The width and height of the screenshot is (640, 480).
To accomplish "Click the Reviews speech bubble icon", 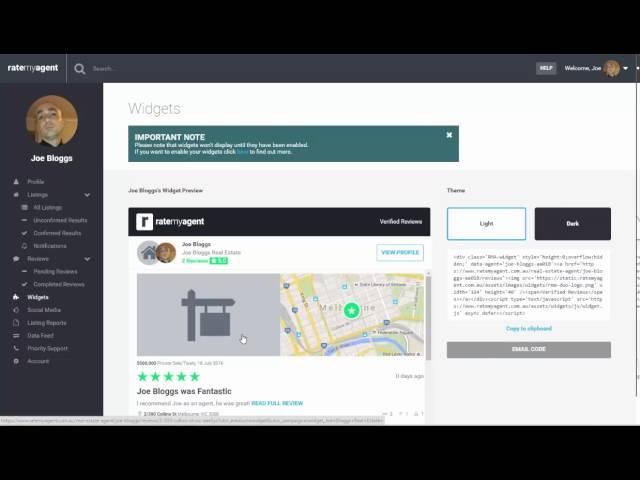I will click(x=16, y=259).
